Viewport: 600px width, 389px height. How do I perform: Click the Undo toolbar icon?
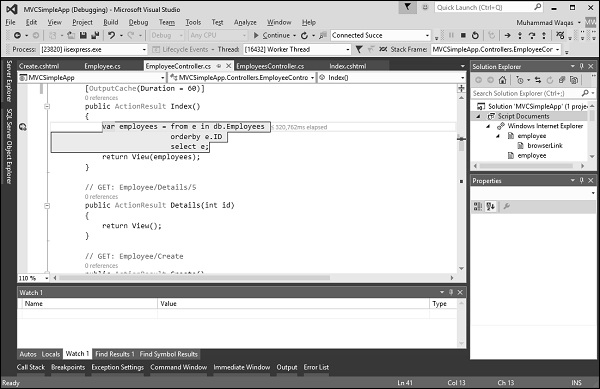111,35
